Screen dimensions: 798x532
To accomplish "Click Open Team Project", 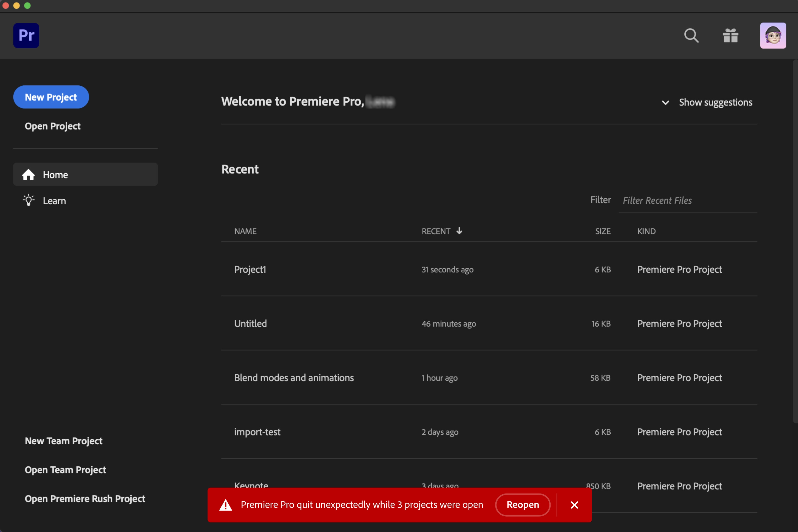I will click(x=65, y=469).
